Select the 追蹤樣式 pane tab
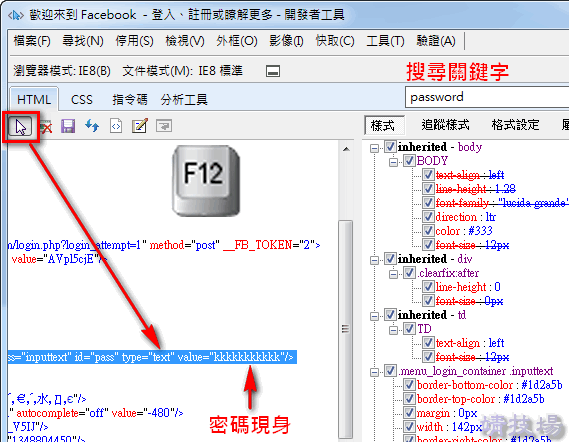 [x=446, y=125]
